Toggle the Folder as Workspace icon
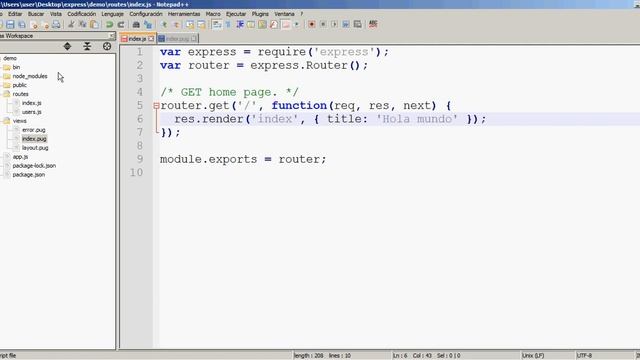The image size is (640, 360). [285, 24]
